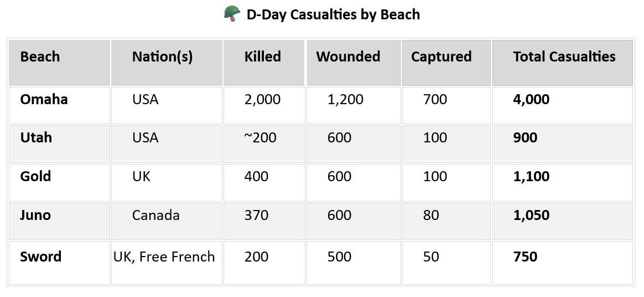The height and width of the screenshot is (297, 644).
Task: Select the Sword beach row label
Action: pyautogui.click(x=40, y=257)
